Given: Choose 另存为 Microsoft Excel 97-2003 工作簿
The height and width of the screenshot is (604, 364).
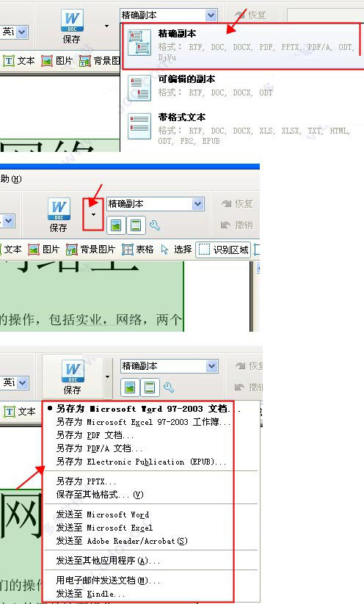Looking at the screenshot, I should pyautogui.click(x=143, y=422).
